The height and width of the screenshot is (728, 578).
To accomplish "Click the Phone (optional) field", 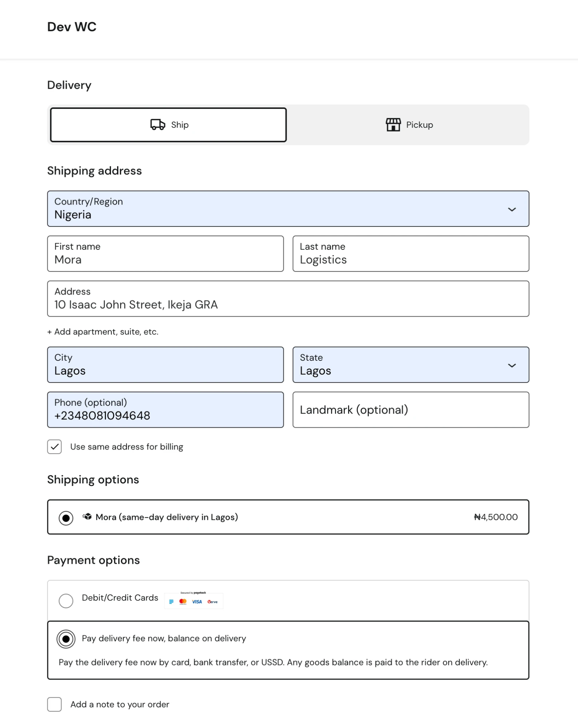I will (166, 409).
